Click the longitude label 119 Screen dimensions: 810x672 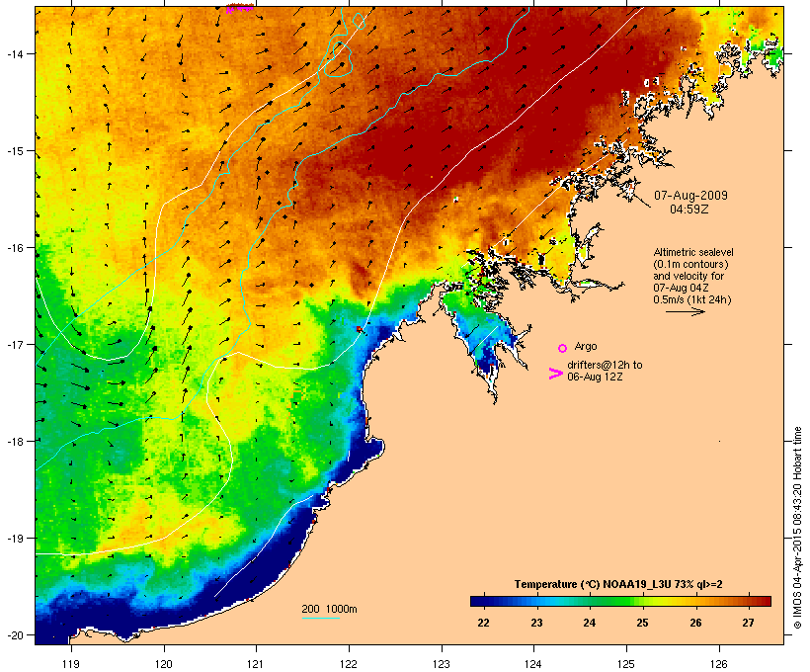click(x=71, y=664)
